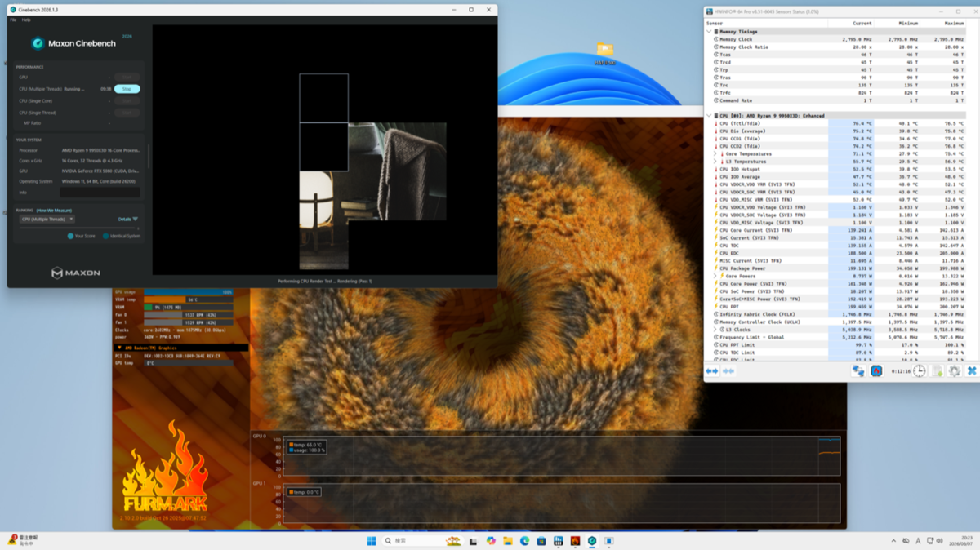Click HWiNFO collapse columns arrows icon
Viewport: 980px width, 550px height.
(728, 370)
